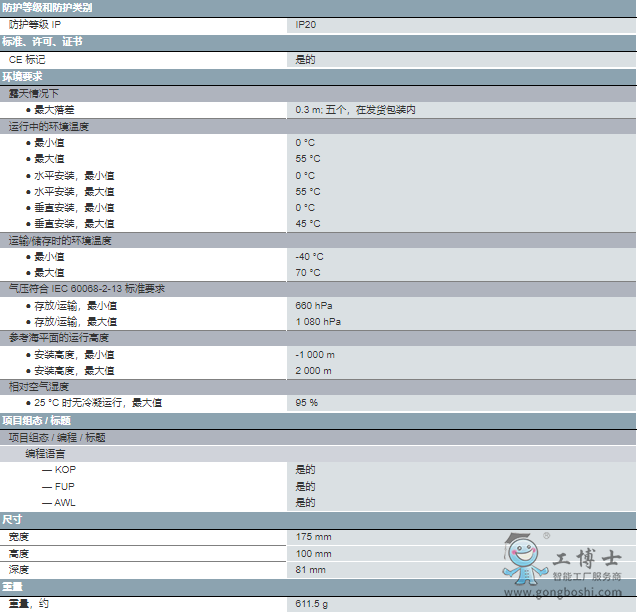This screenshot has width=637, height=612.
Task: Select the 175 mm width value
Action: [x=313, y=537]
